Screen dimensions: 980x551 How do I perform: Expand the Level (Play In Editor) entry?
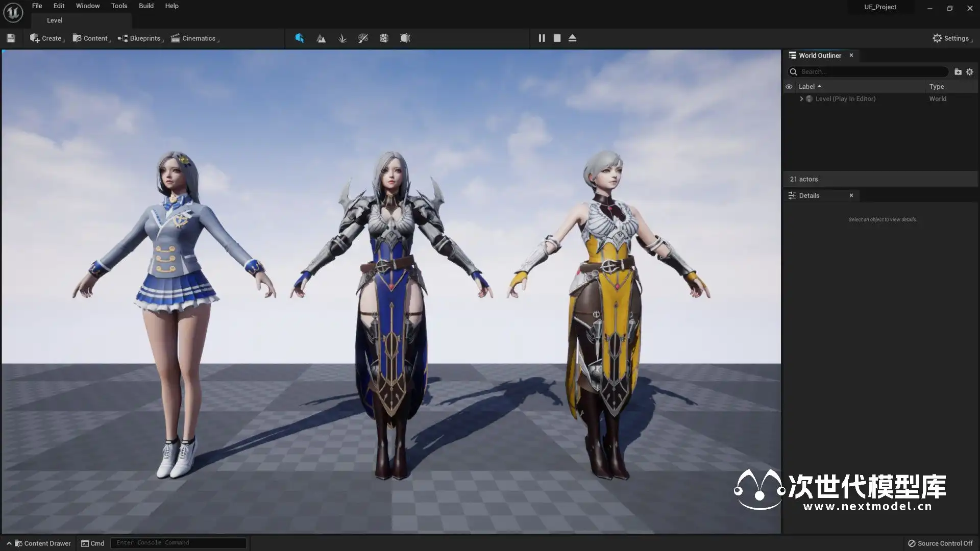(801, 99)
